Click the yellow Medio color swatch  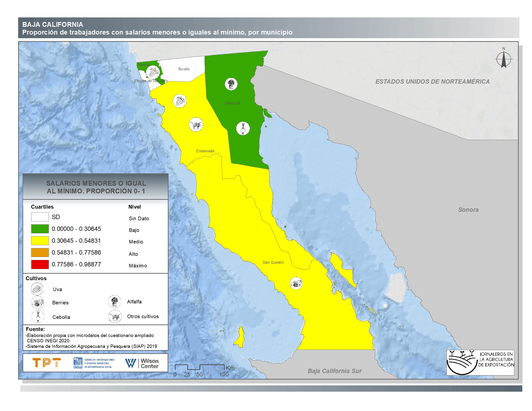[x=40, y=241]
